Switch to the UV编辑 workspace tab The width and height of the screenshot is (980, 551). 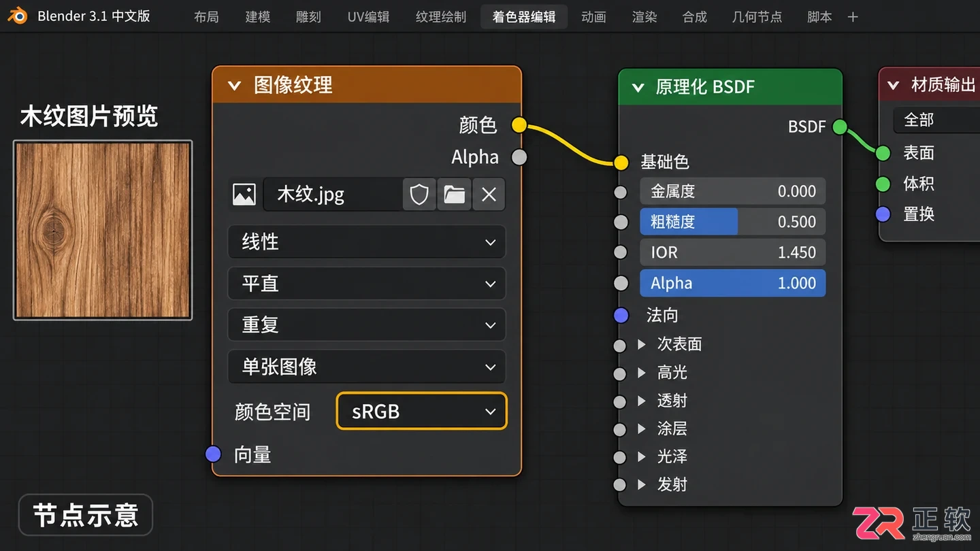pyautogui.click(x=369, y=17)
